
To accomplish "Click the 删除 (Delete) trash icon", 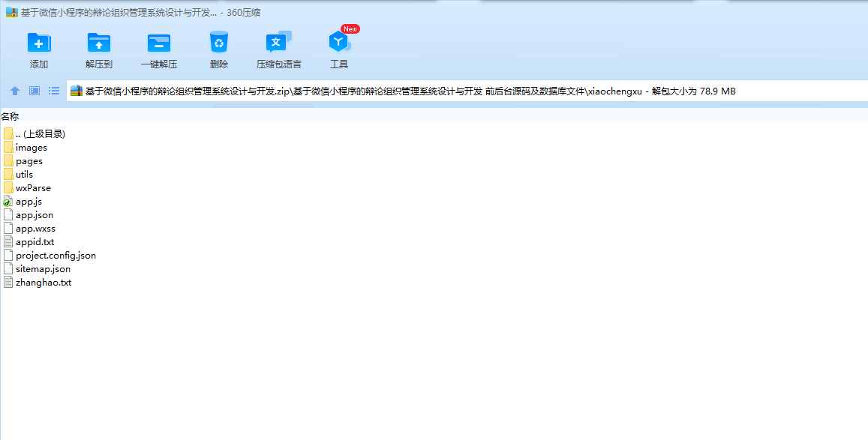I will pos(218,42).
